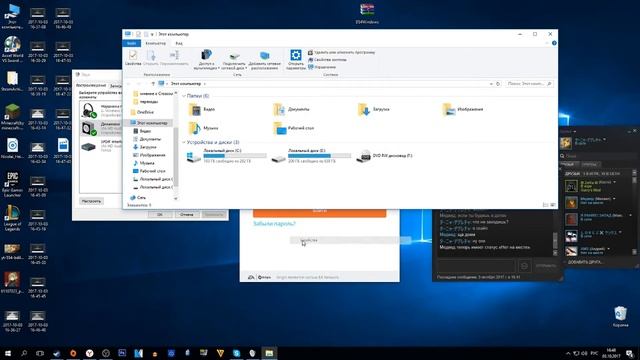Open the Изображения folder in the main pane

tap(463, 109)
